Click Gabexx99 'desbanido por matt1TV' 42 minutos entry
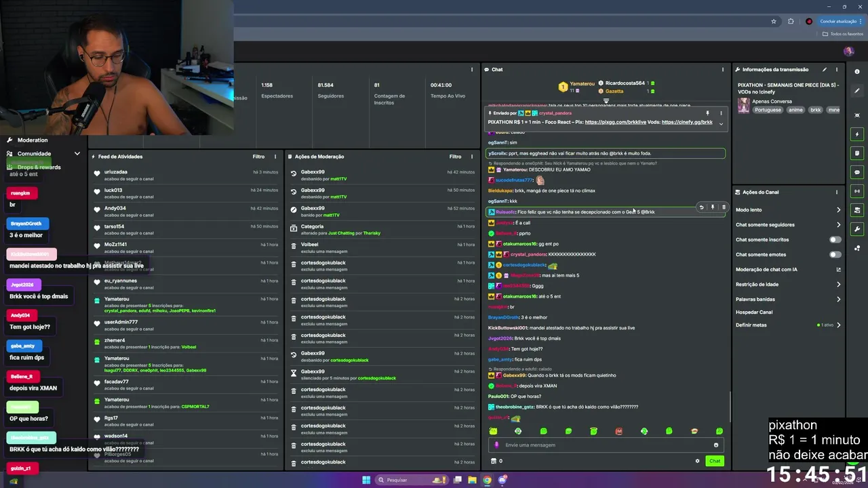Screen dimensions: 868x488 tap(383, 175)
